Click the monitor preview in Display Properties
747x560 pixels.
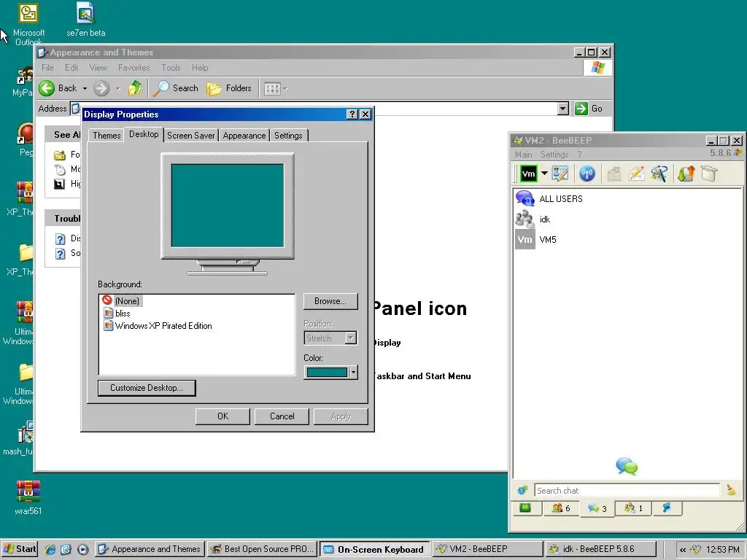[x=228, y=206]
